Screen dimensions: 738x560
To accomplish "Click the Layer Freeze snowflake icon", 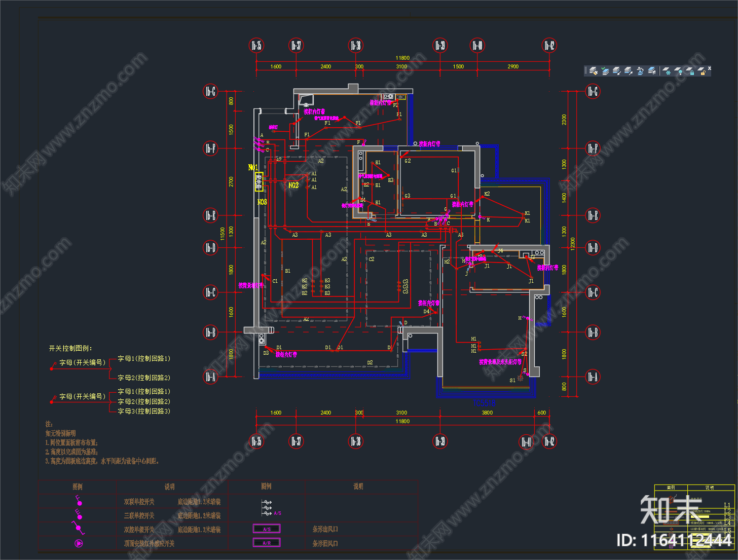I will click(667, 71).
